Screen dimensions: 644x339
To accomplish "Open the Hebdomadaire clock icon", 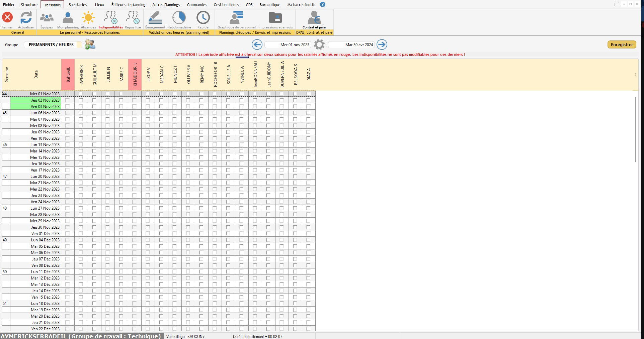I will click(x=179, y=17).
